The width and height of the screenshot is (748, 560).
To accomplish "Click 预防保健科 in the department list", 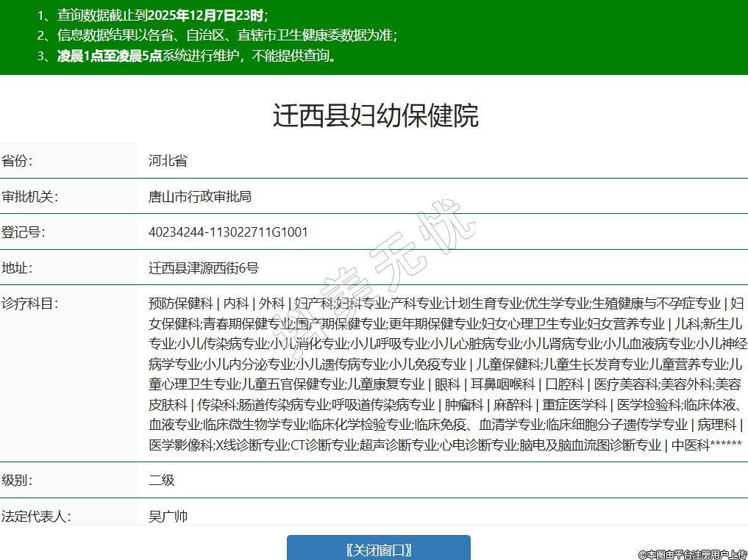I will click(180, 304).
